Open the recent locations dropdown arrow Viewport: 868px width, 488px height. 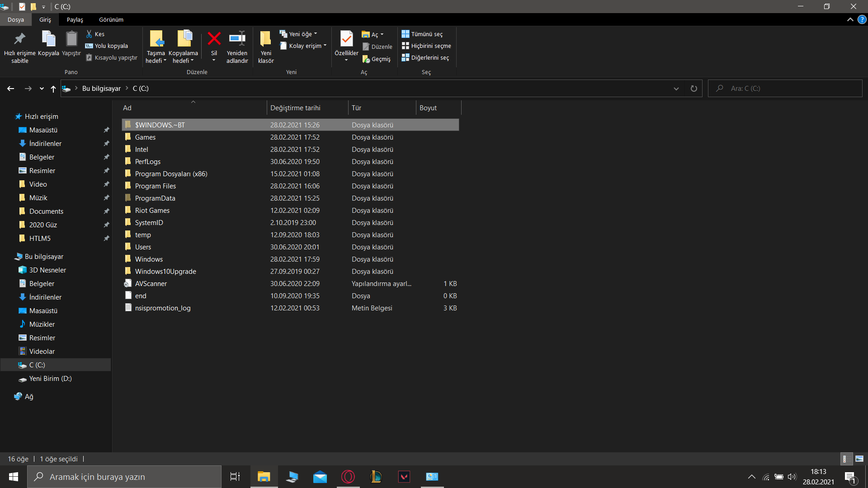[x=42, y=89]
